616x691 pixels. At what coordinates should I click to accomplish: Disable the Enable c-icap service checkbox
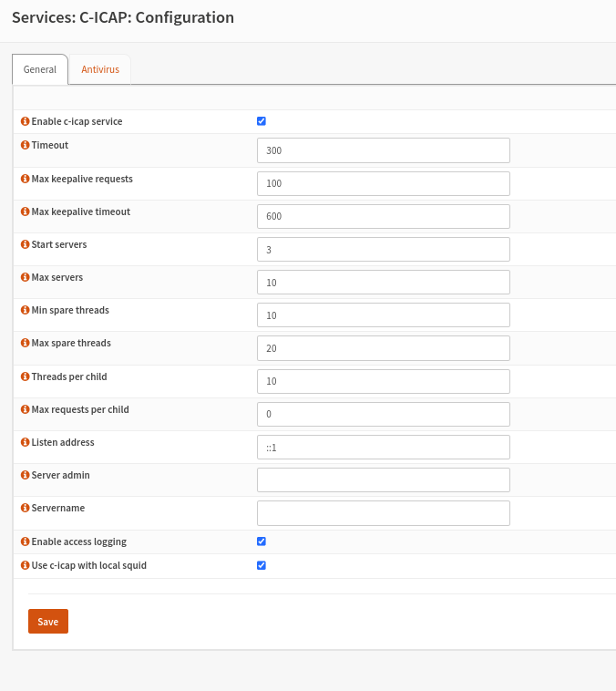tap(262, 121)
